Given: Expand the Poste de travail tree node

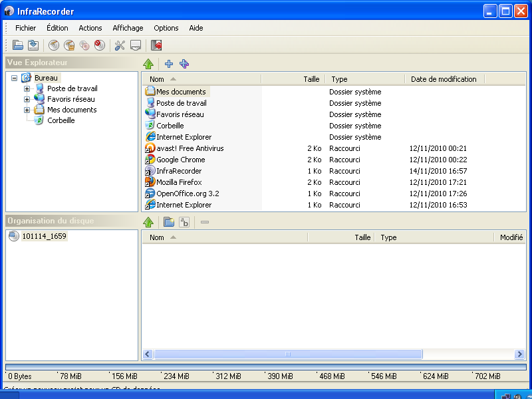Looking at the screenshot, I should pos(27,89).
